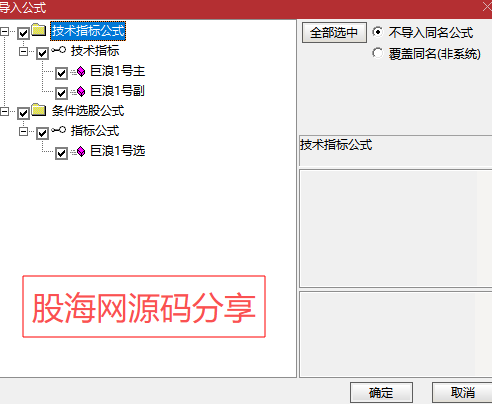The height and width of the screenshot is (404, 492).
Task: Click the yellow folder icon beside 条件选股公式
Action: [x=39, y=110]
